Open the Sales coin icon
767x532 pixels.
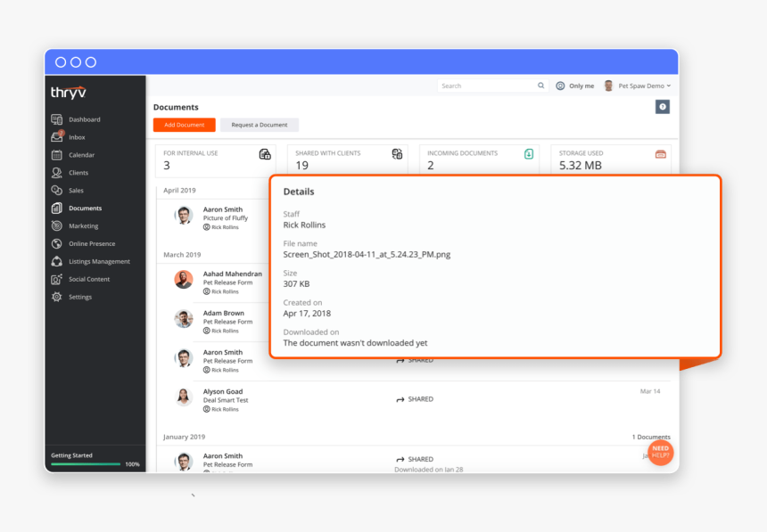click(57, 190)
